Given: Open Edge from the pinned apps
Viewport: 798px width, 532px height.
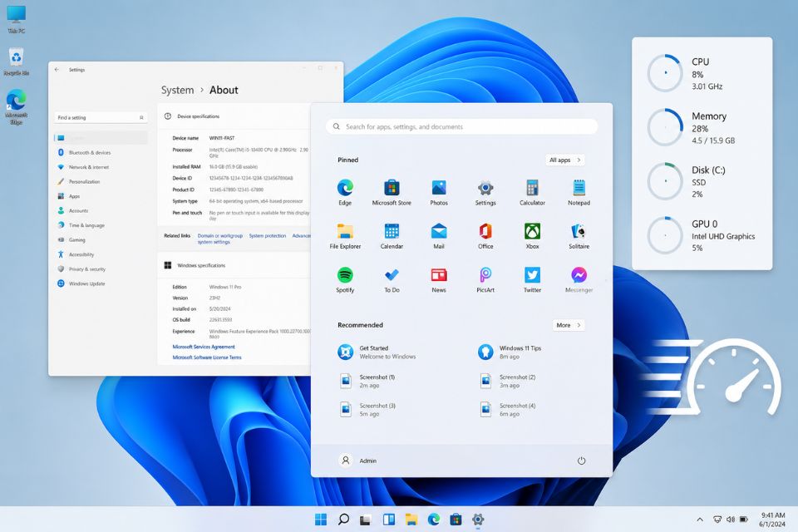Looking at the screenshot, I should tap(345, 193).
